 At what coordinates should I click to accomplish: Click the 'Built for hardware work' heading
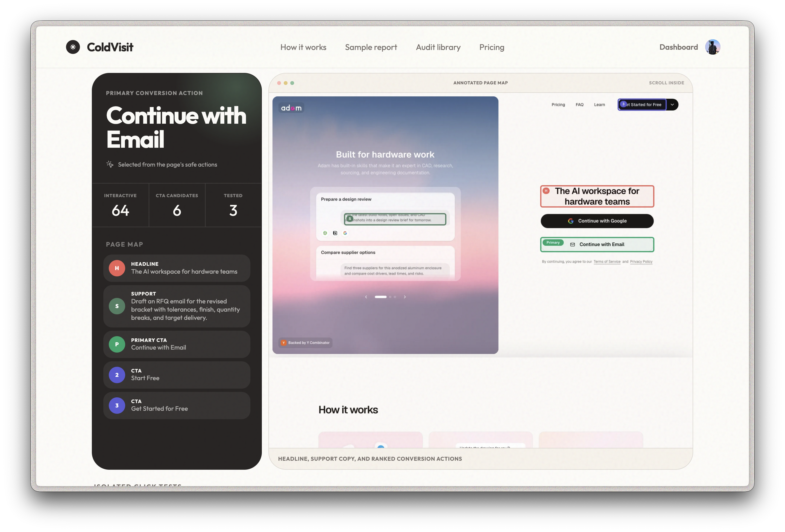pos(385,154)
